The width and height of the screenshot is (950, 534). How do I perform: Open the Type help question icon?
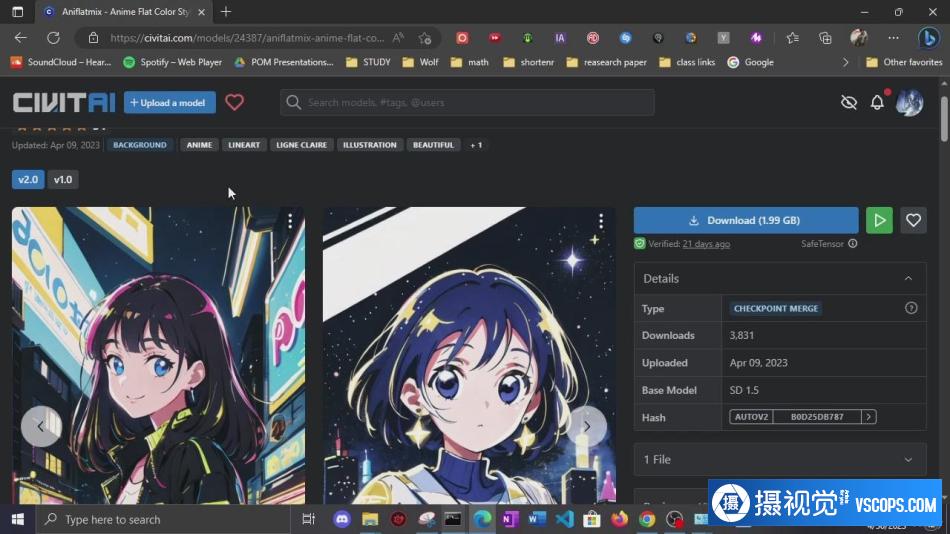911,308
